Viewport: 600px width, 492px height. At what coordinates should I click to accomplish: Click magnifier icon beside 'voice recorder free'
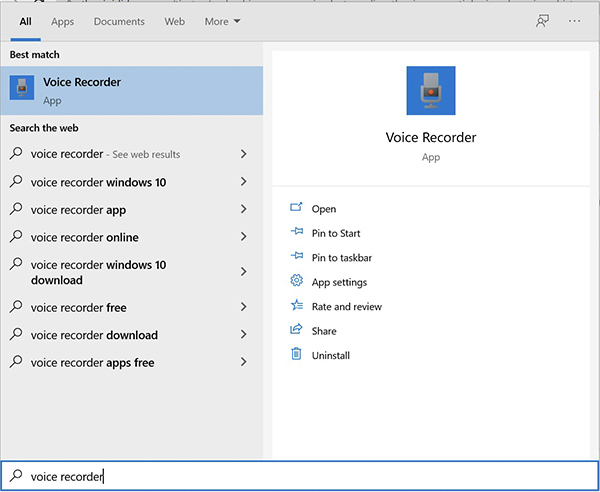pos(16,307)
